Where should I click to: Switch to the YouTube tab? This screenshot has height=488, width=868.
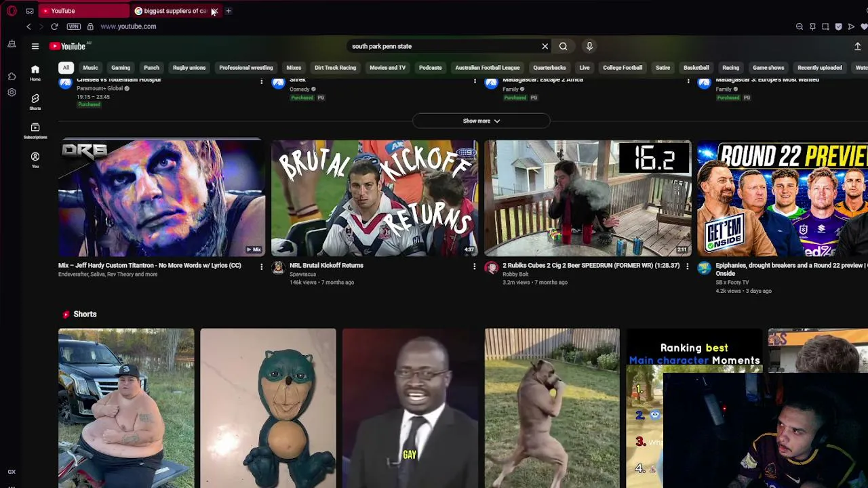83,11
